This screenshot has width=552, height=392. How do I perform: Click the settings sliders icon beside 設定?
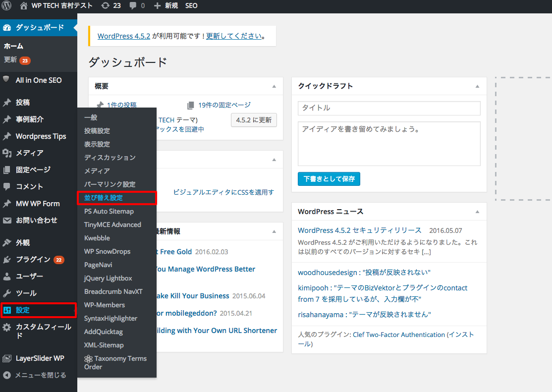point(7,310)
